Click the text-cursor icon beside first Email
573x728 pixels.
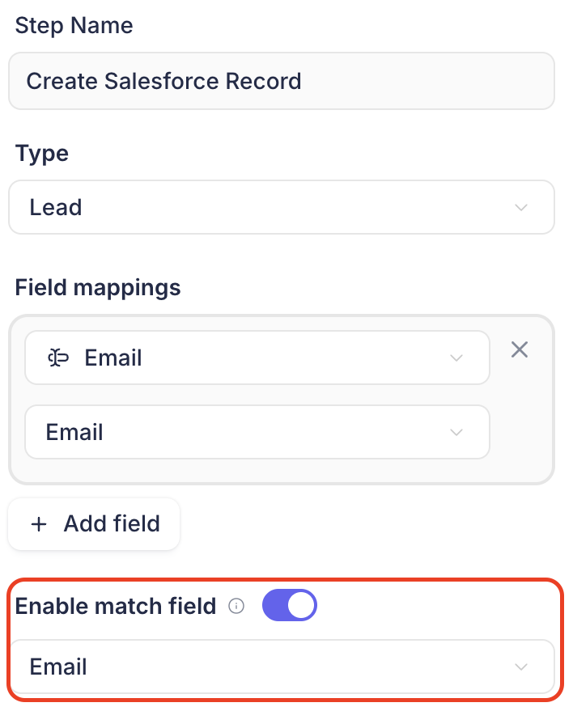pyautogui.click(x=58, y=358)
